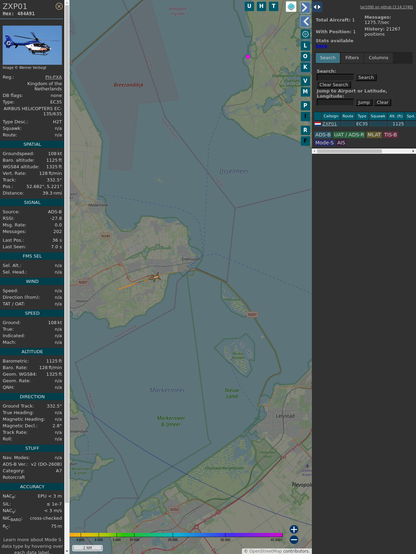This screenshot has height=554, width=416.
Task: Click the O map option button
Action: pyautogui.click(x=305, y=56)
